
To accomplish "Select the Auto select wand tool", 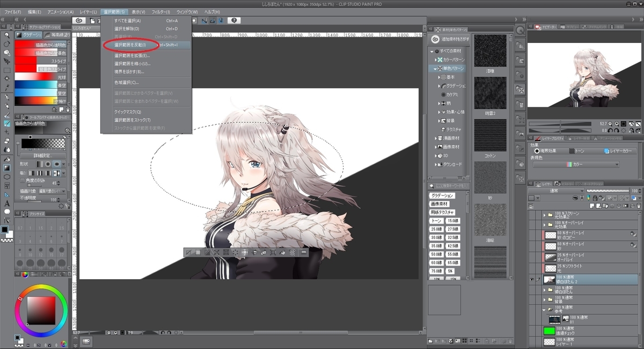I will pos(8,79).
